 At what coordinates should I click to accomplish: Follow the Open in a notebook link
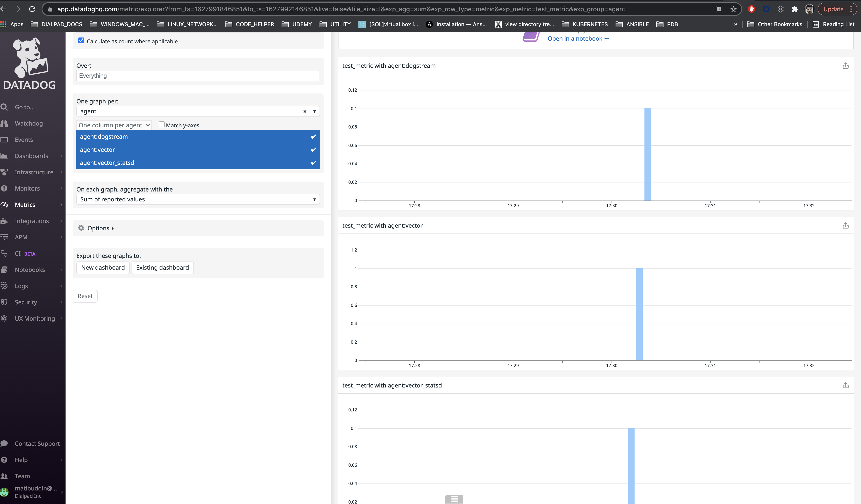pos(578,39)
